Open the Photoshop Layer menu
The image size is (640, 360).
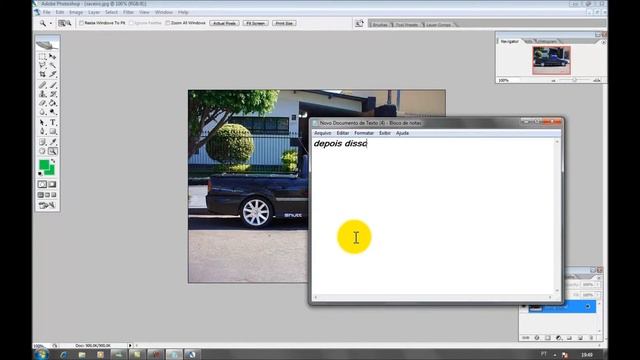point(94,12)
